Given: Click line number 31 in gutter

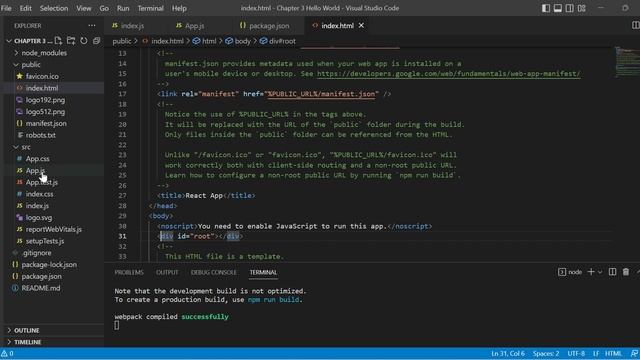Looking at the screenshot, I should (122, 236).
